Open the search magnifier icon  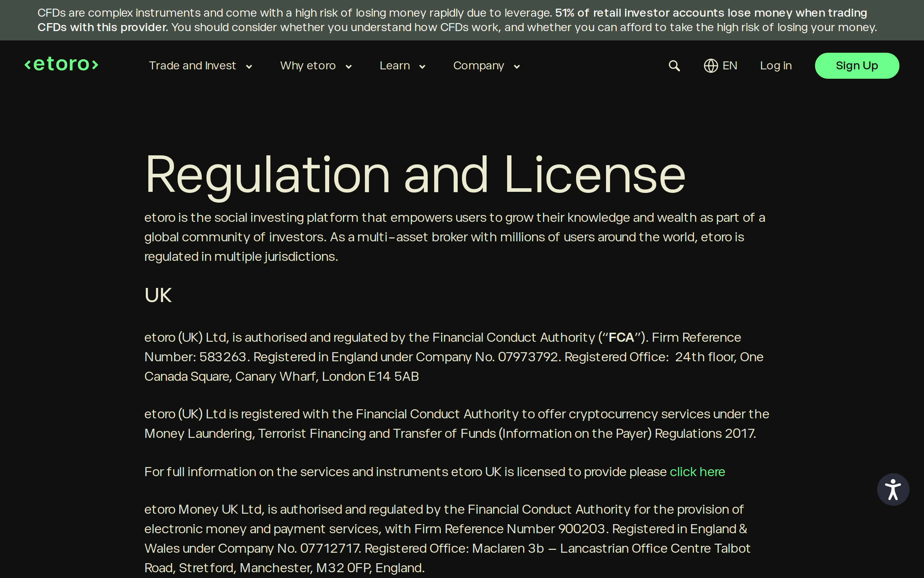674,66
